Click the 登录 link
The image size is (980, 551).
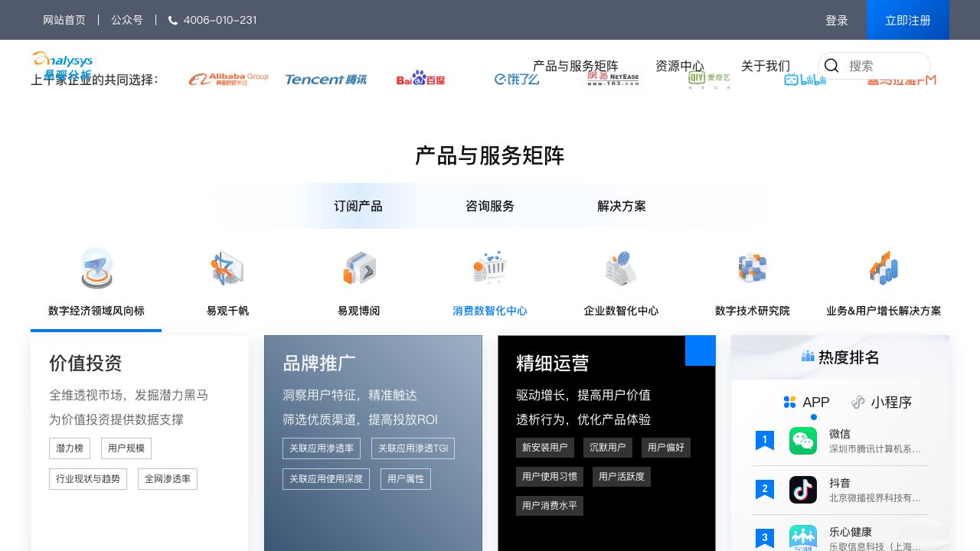click(837, 20)
